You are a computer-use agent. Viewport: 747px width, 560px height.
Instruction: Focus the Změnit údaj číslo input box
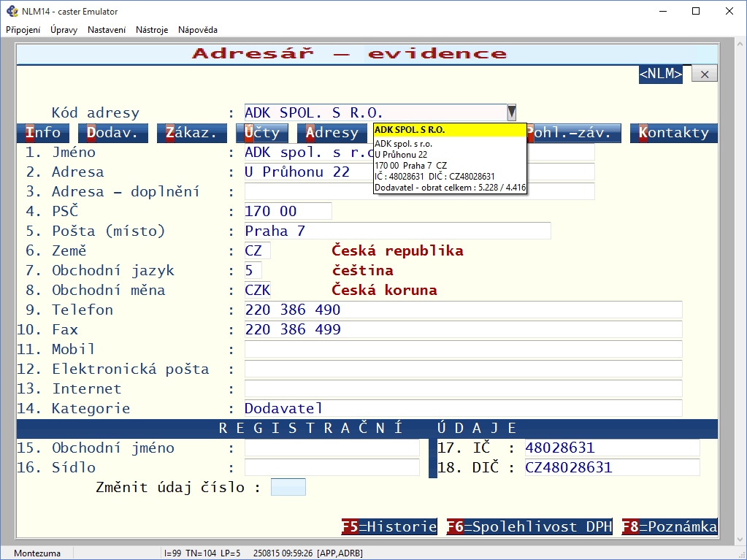(288, 487)
